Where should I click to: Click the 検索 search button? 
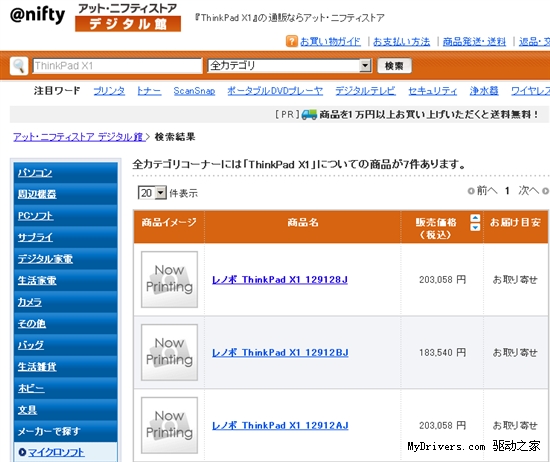(394, 66)
